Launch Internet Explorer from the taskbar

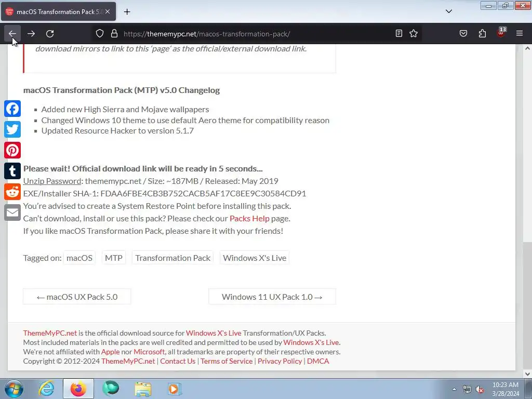tap(46, 389)
